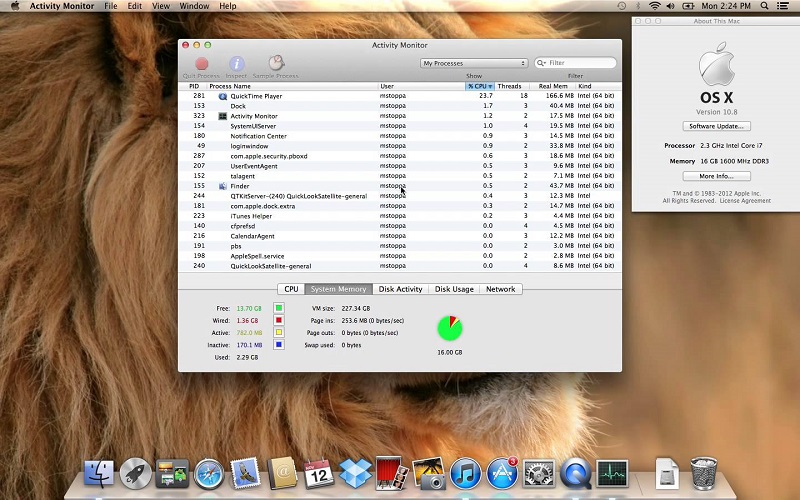
Task: Open License Agreement link in About This Mac
Action: [745, 201]
